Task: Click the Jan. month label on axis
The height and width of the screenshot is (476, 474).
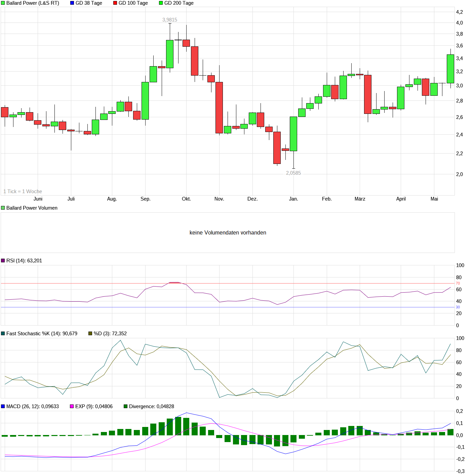Action: (x=293, y=199)
